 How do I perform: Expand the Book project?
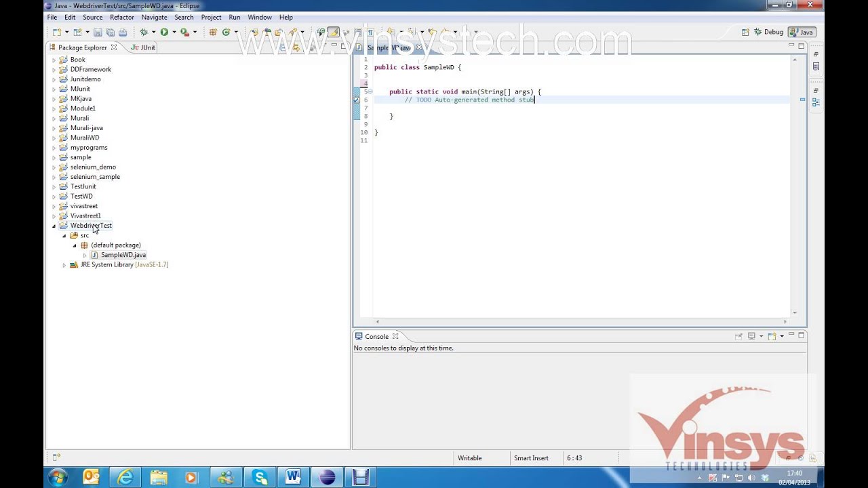point(54,60)
